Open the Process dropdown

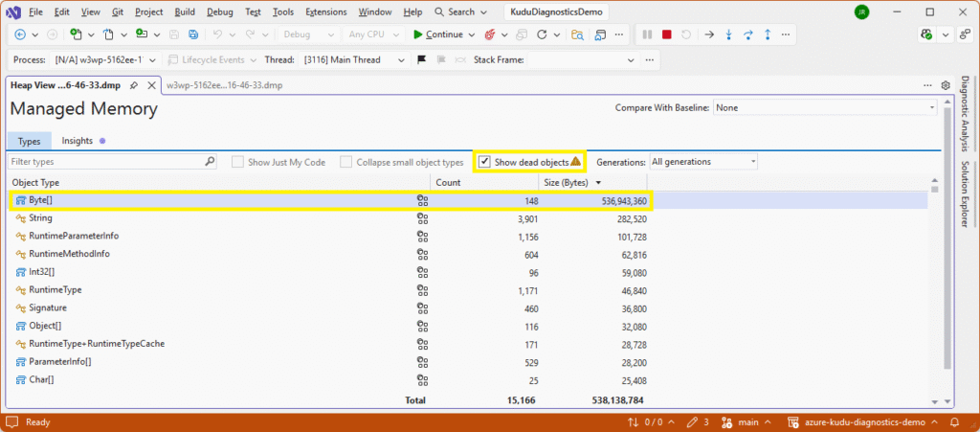click(105, 60)
